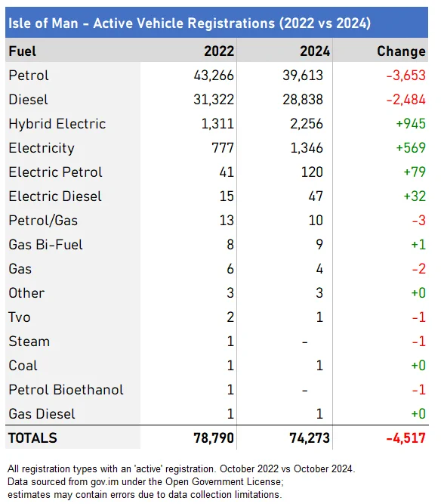Select the '2024' column header
Screen dimensions: 444x504
point(315,51)
